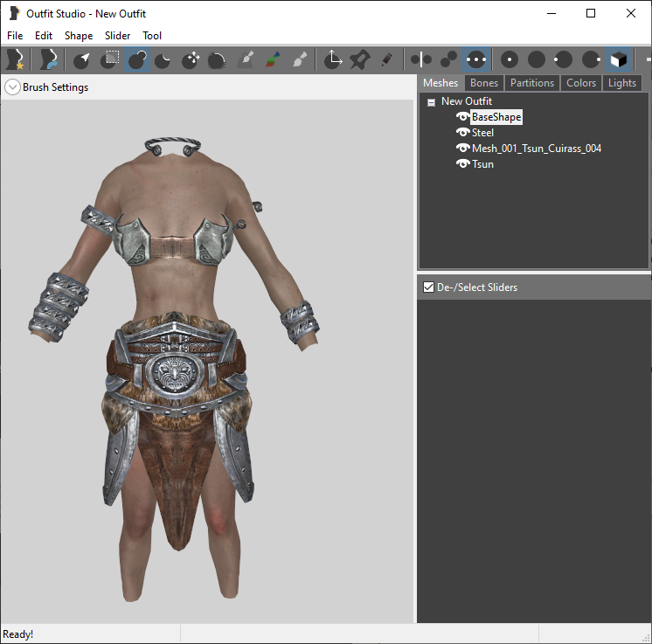Open the Edit menu
The image size is (652, 644).
point(43,36)
